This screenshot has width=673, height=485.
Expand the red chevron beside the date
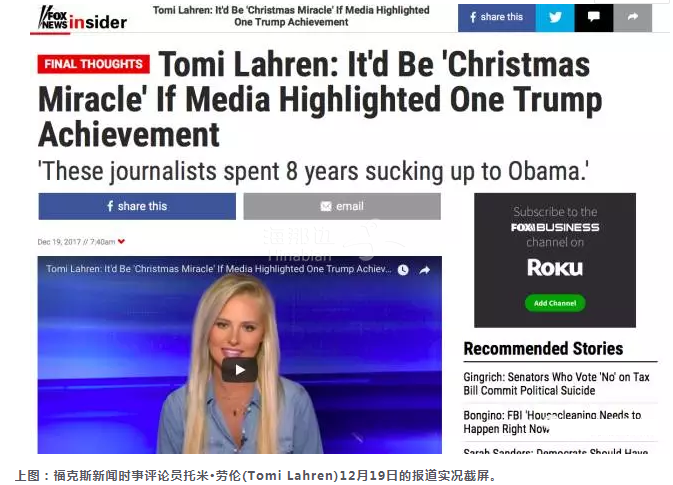121,242
